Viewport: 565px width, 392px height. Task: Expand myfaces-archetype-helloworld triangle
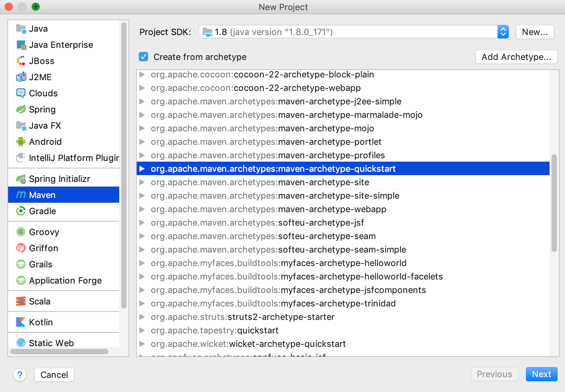point(142,263)
